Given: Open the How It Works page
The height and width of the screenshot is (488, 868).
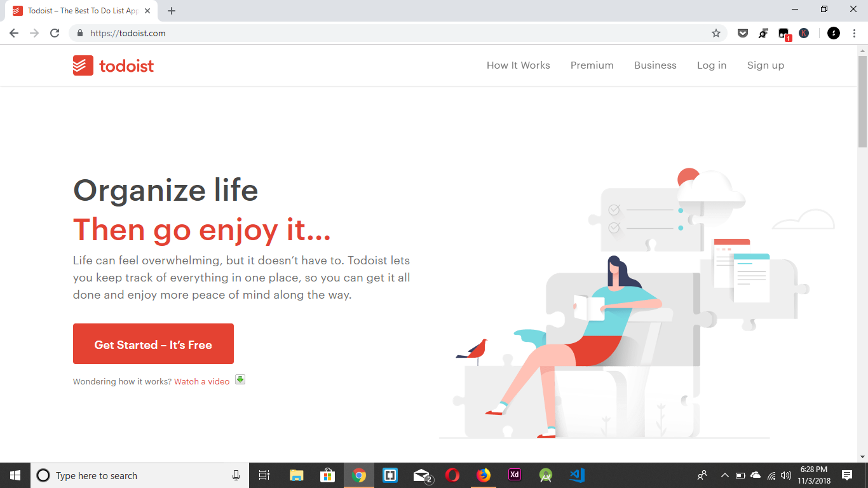Looking at the screenshot, I should pos(519,65).
